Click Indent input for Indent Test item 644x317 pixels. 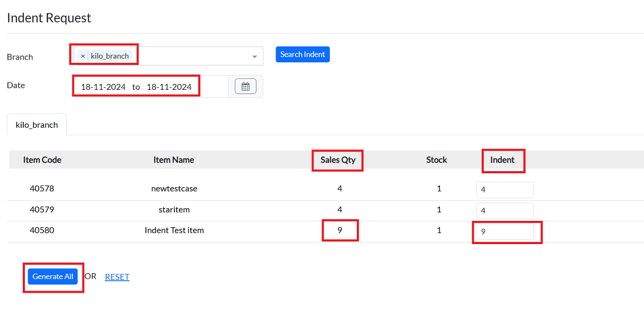(504, 231)
